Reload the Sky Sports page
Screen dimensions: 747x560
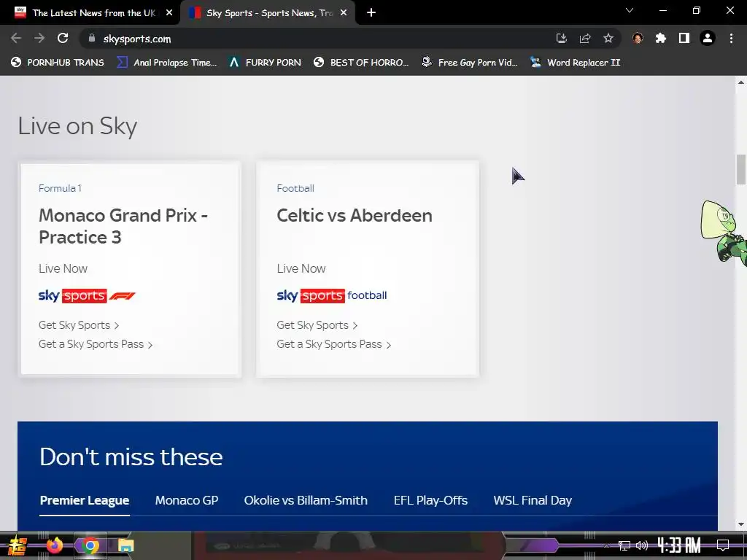point(63,39)
